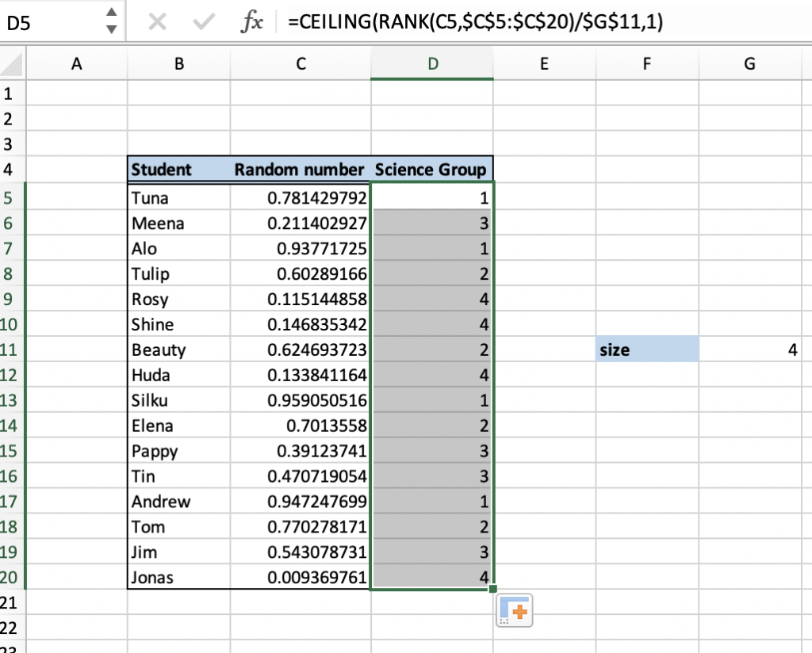Select the row 11 header
812x653 pixels.
coord(13,349)
